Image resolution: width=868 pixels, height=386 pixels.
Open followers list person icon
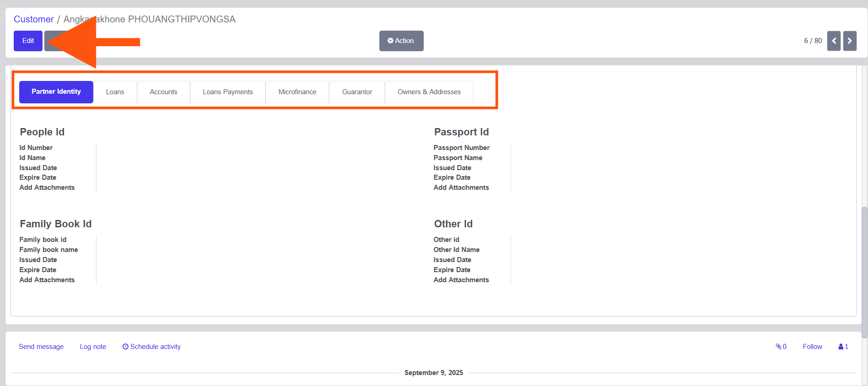coord(843,347)
